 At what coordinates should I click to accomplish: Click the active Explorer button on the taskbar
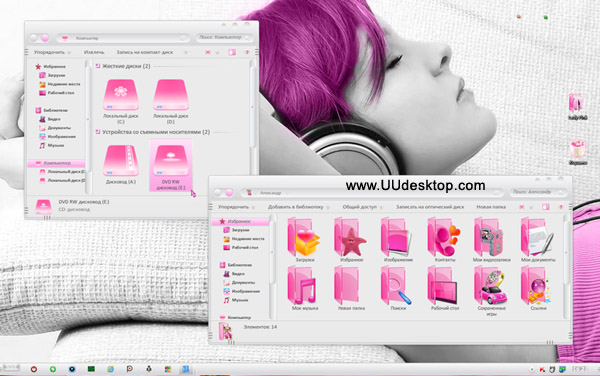[x=186, y=369]
